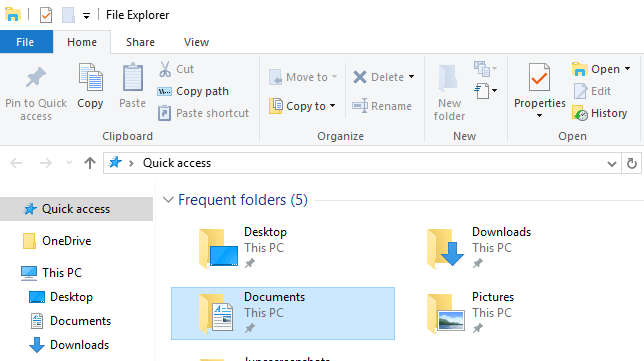Select the Cut scissors command
This screenshot has height=361, width=644.
click(x=176, y=69)
